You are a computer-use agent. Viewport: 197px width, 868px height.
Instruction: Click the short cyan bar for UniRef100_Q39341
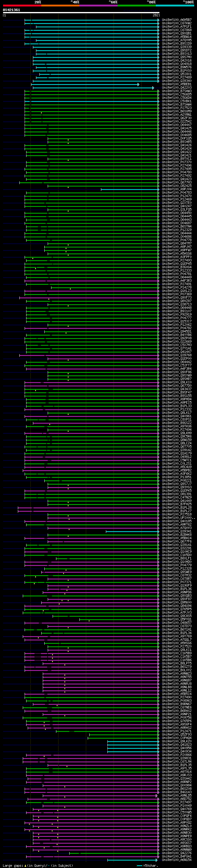(132, 531)
